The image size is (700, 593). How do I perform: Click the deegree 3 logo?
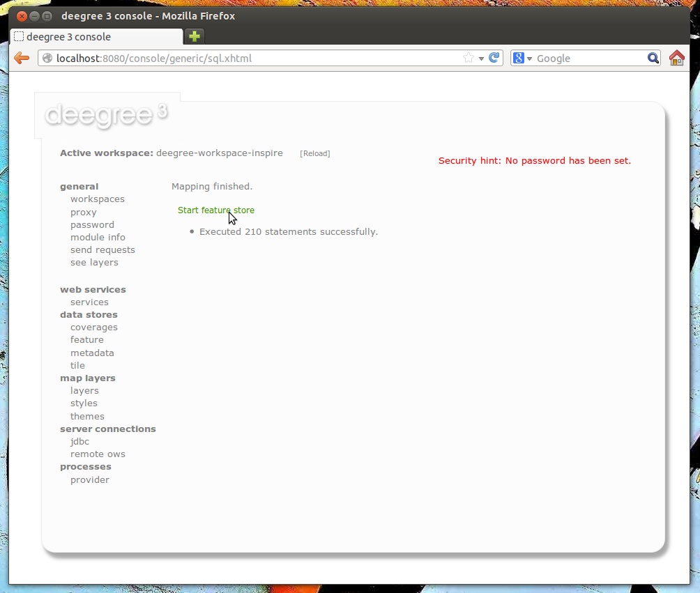click(x=106, y=115)
